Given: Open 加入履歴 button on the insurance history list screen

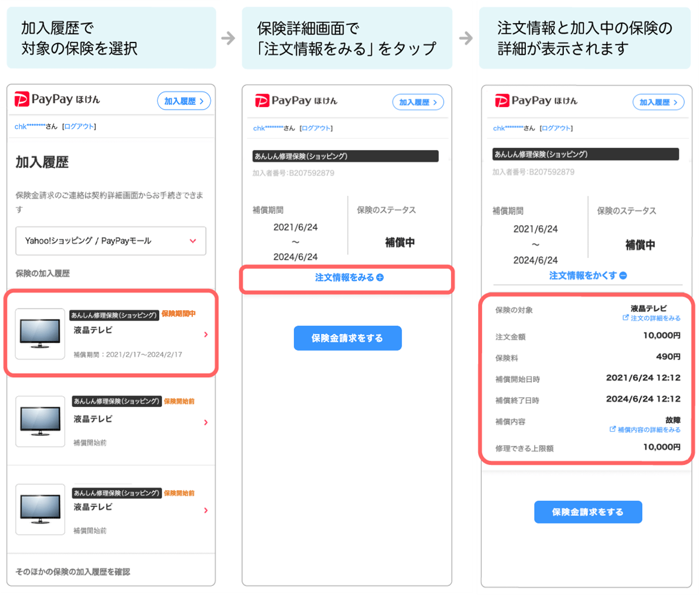Looking at the screenshot, I should [x=184, y=101].
